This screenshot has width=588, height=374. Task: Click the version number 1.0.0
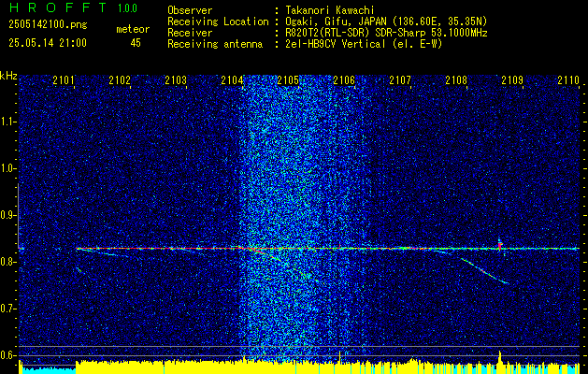point(127,8)
